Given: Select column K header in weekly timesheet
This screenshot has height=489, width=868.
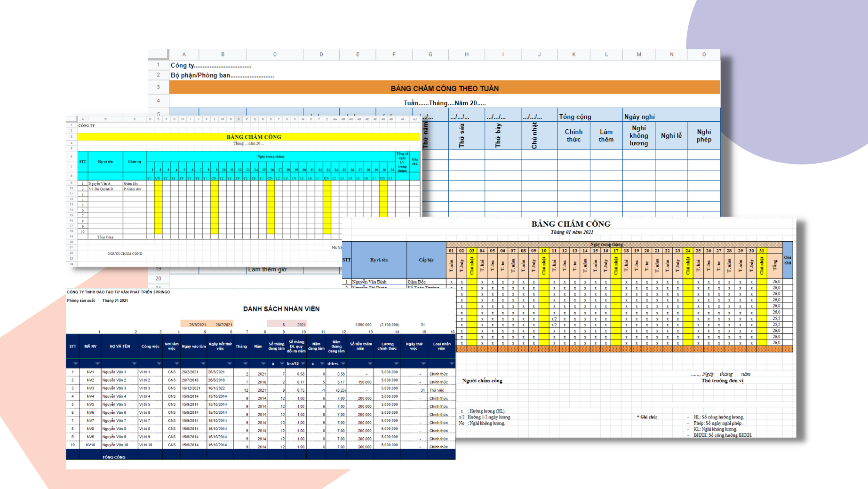Looking at the screenshot, I should point(574,55).
